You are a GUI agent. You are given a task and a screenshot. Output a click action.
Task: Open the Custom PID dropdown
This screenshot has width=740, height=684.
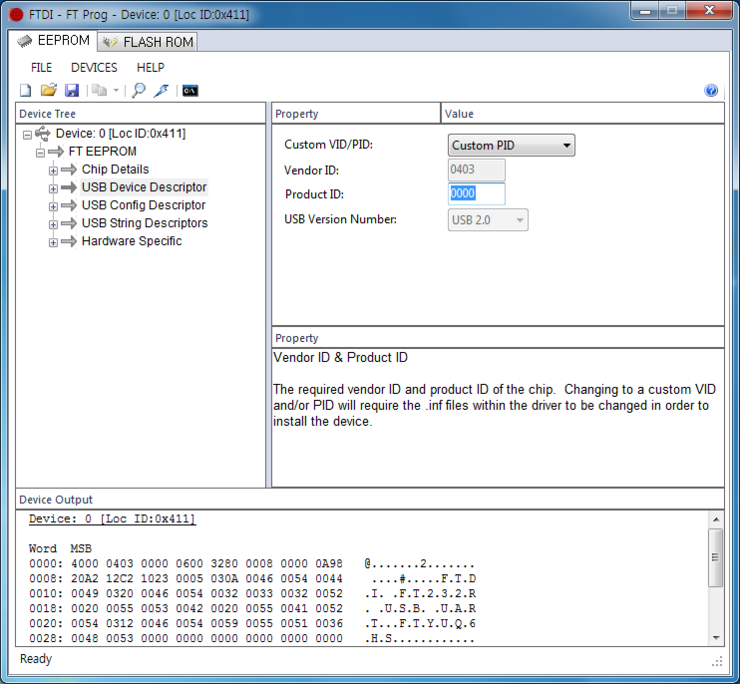pyautogui.click(x=511, y=145)
